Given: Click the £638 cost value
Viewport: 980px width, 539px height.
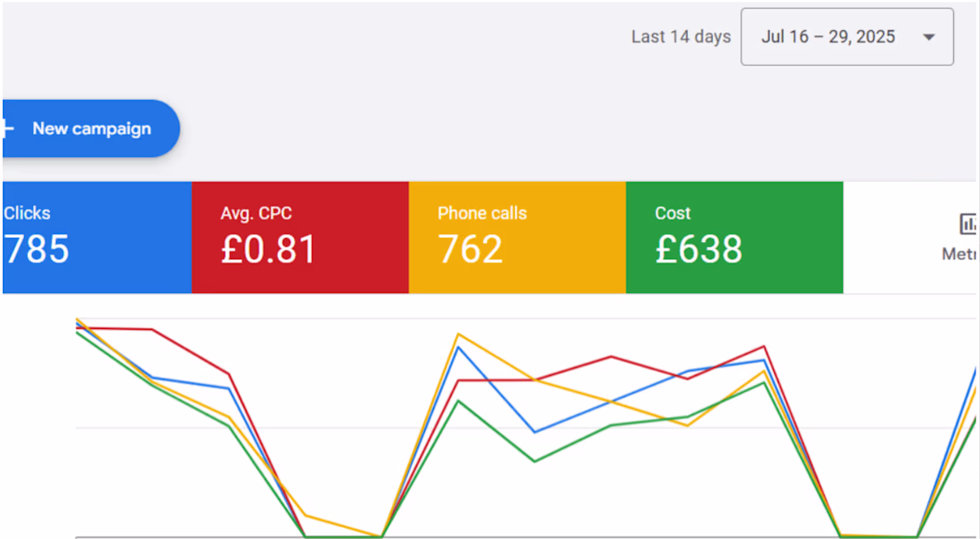Looking at the screenshot, I should 698,249.
